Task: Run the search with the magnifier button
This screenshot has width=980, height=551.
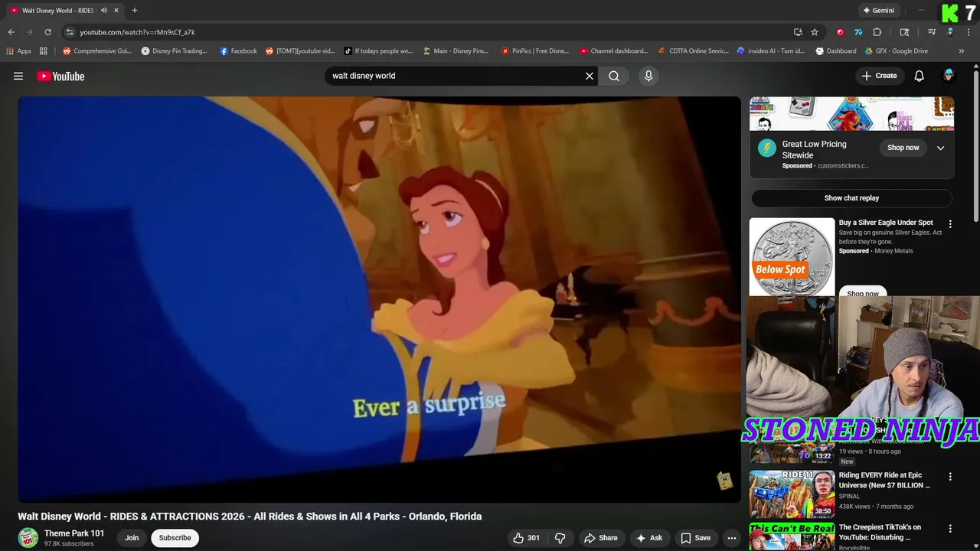Action: click(614, 76)
